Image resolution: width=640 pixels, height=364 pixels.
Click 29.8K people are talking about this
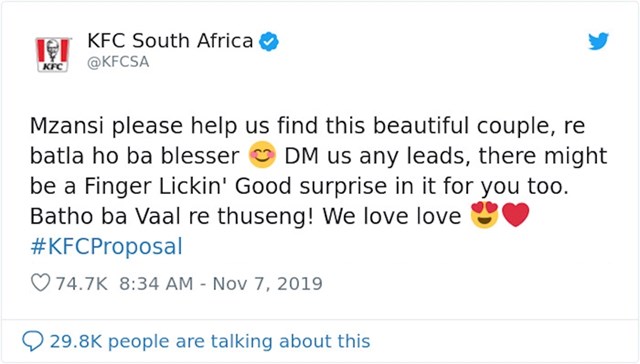(210, 341)
